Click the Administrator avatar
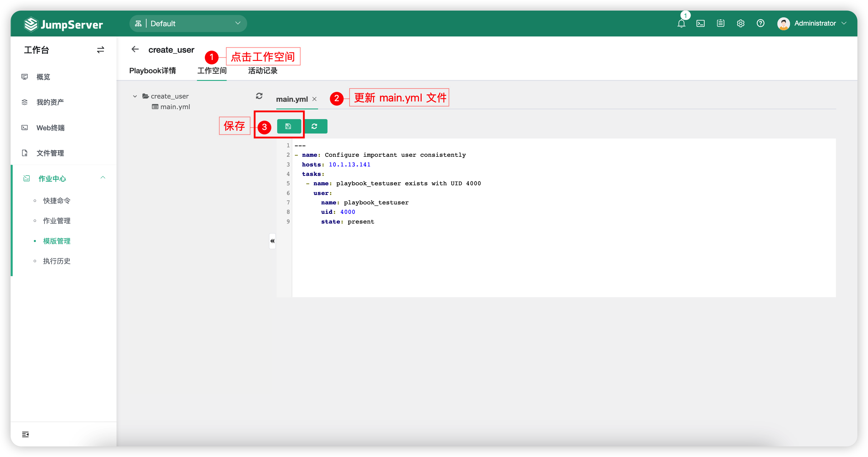Image resolution: width=868 pixels, height=457 pixels. pos(783,24)
